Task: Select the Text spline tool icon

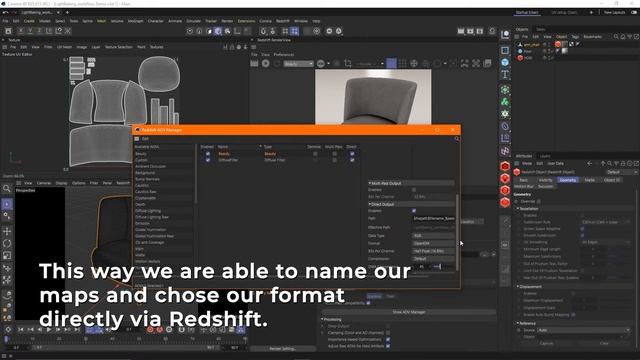Action: click(x=505, y=74)
